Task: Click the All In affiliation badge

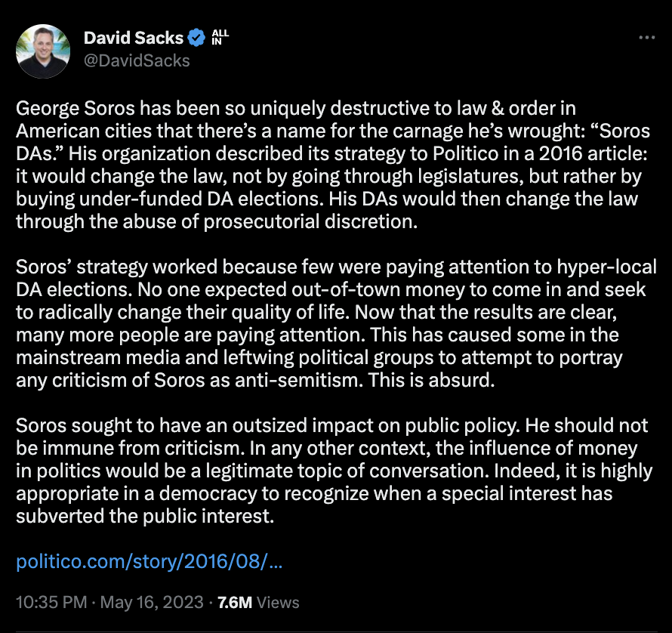Action: coord(220,36)
